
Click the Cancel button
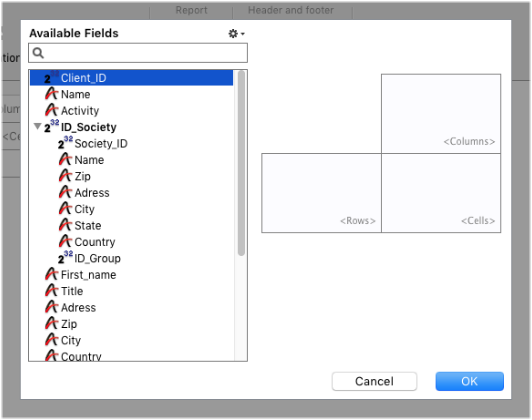[374, 381]
